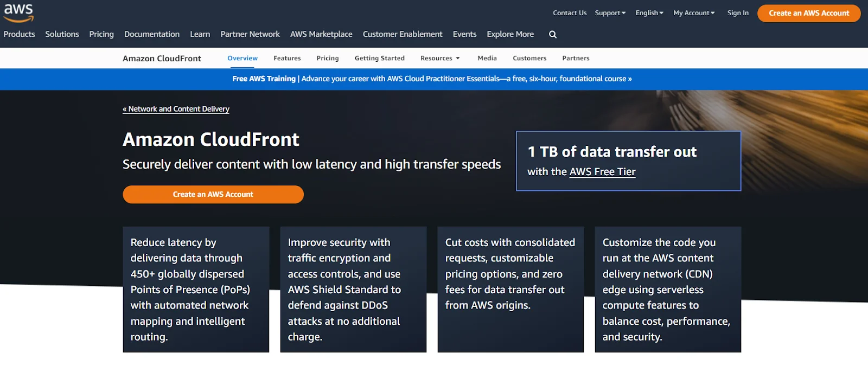The height and width of the screenshot is (379, 868).
Task: Click the Sign In link
Action: click(737, 13)
